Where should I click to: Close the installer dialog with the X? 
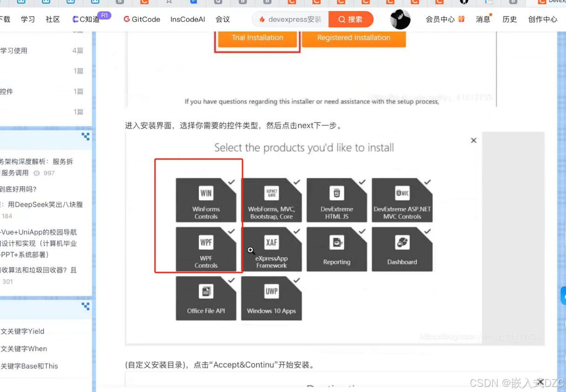tap(473, 140)
